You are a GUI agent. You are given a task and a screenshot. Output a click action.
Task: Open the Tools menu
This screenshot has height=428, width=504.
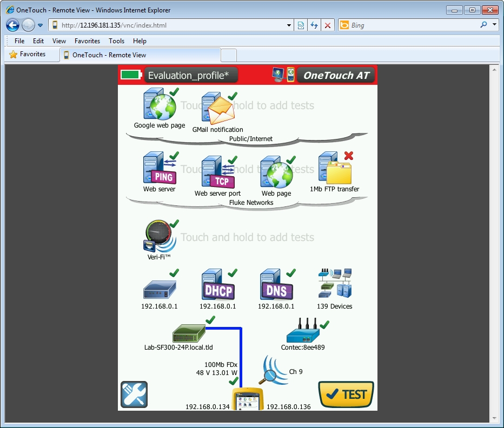click(116, 41)
